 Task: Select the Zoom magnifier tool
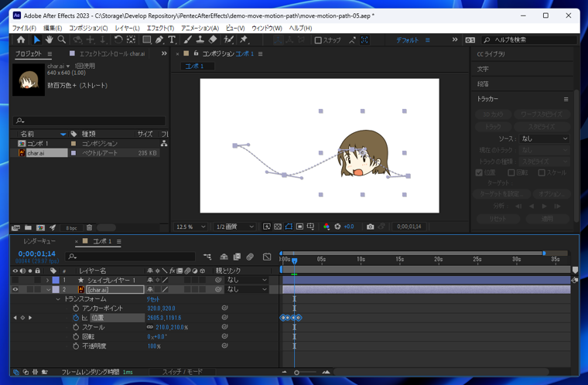[62, 39]
